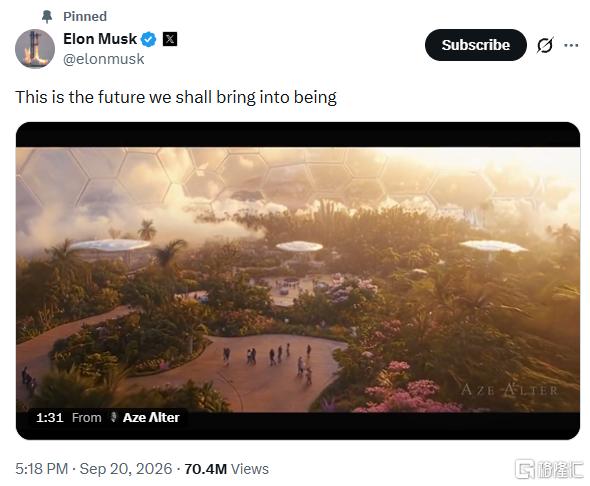The height and width of the screenshot is (486, 590).
Task: Click the Grok explain-post icon
Action: pyautogui.click(x=545, y=45)
